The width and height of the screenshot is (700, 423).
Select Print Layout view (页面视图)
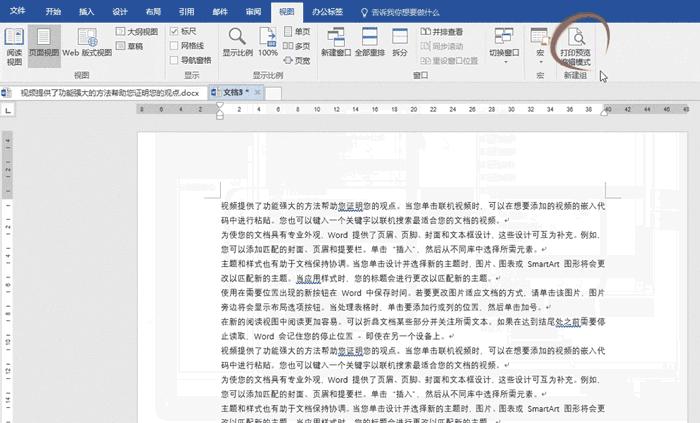tap(44, 46)
